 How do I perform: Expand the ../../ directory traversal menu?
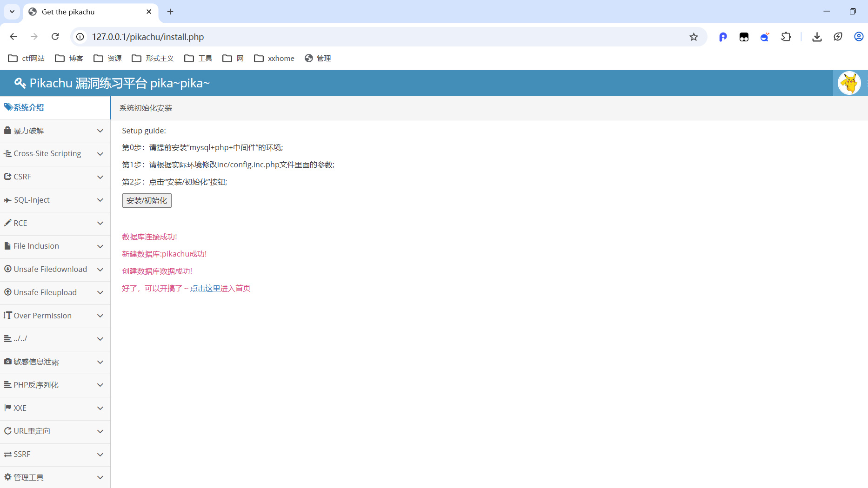point(55,339)
